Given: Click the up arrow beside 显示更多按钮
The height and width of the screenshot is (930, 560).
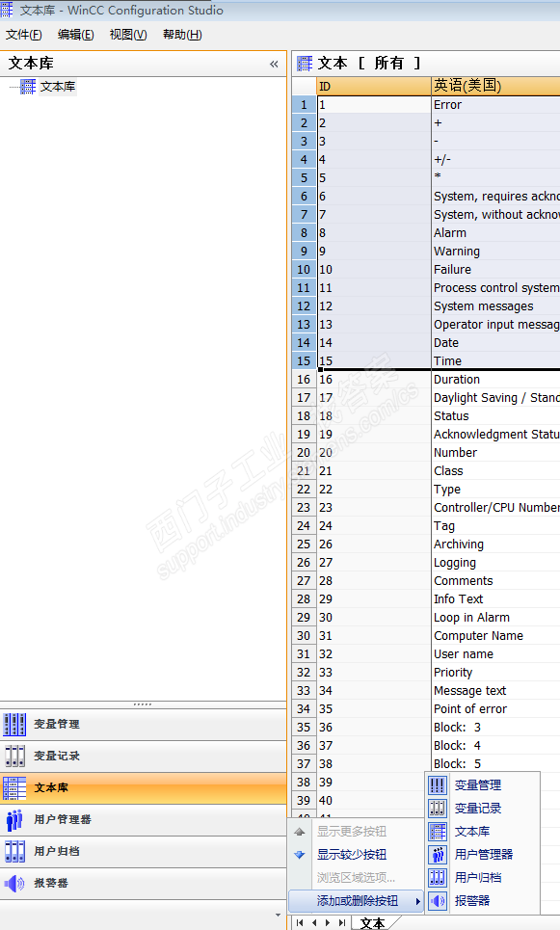Looking at the screenshot, I should 300,832.
